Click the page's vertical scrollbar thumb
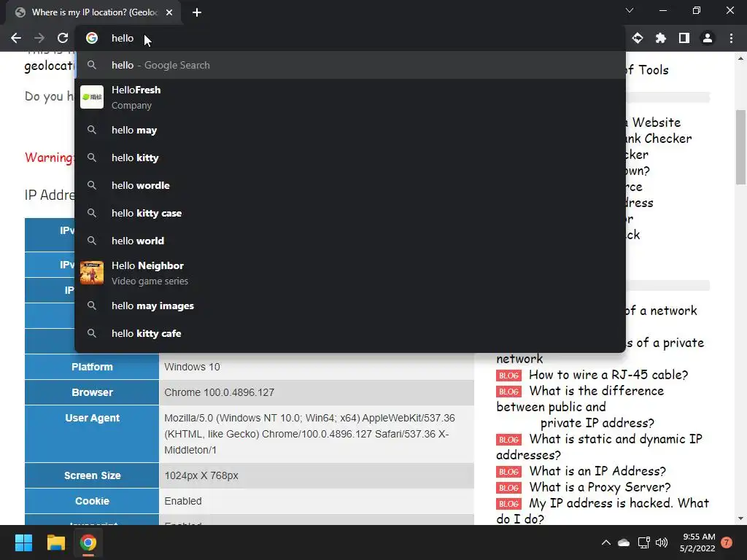Image resolution: width=747 pixels, height=560 pixels. [x=740, y=147]
